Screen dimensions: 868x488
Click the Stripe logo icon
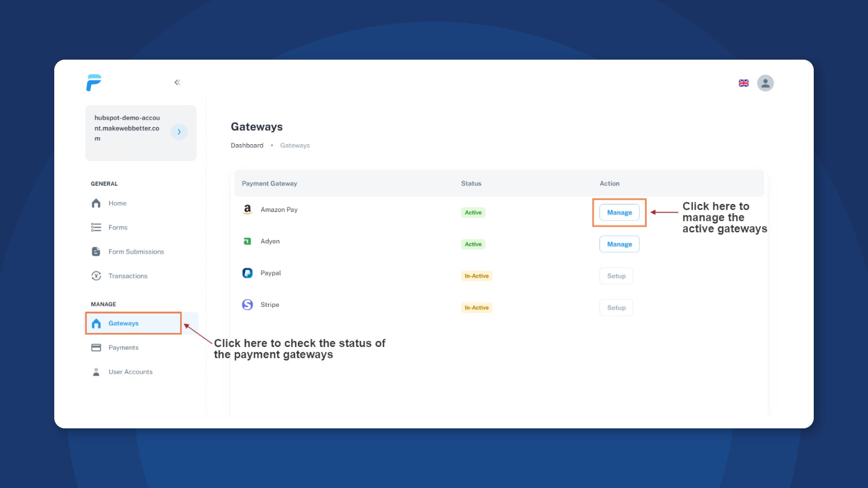(247, 305)
